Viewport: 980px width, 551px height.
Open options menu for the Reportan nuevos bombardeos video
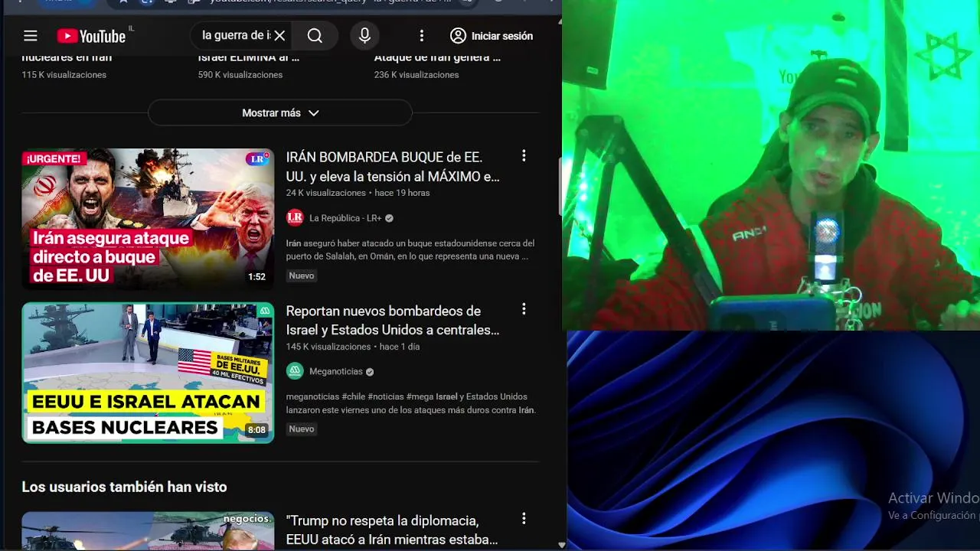click(524, 309)
